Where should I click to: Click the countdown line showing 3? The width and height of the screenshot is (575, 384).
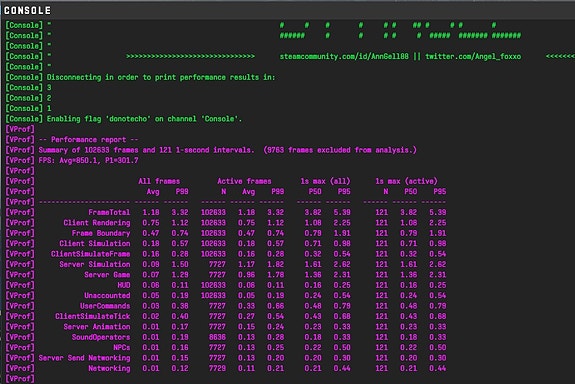pos(29,88)
